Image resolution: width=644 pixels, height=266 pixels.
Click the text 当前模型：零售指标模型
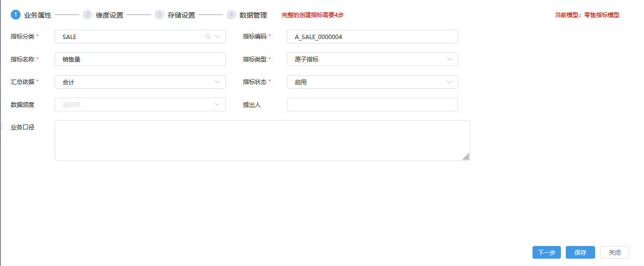[587, 15]
